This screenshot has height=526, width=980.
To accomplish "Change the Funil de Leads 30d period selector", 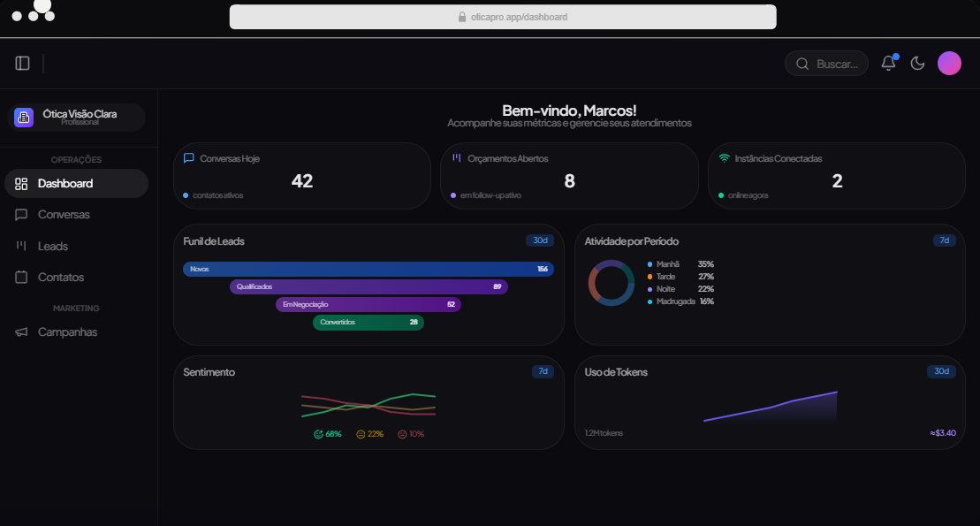I will click(x=539, y=240).
